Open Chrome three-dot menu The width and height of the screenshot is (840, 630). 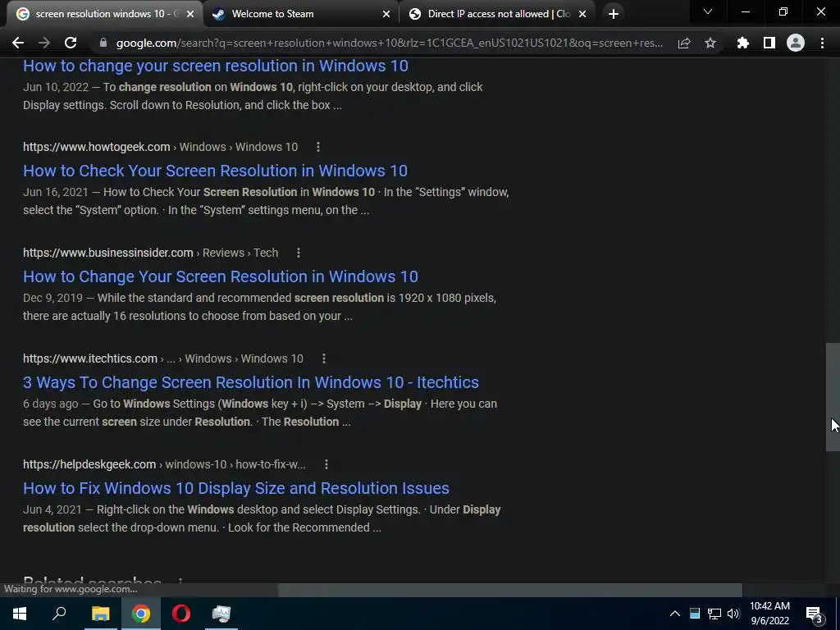tap(822, 43)
